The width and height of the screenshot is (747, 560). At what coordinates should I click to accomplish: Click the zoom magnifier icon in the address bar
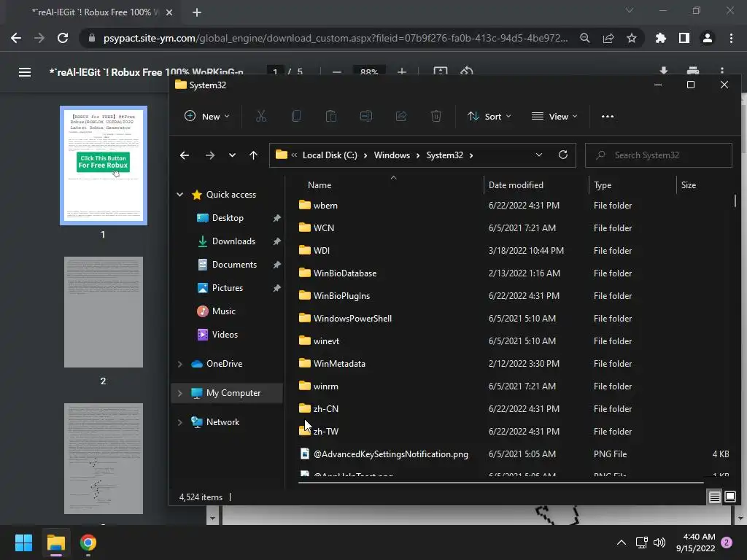tap(585, 38)
